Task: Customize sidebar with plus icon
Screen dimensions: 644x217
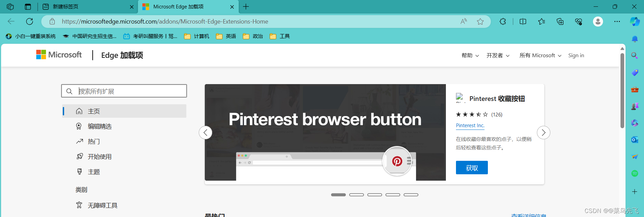Action: tap(635, 191)
